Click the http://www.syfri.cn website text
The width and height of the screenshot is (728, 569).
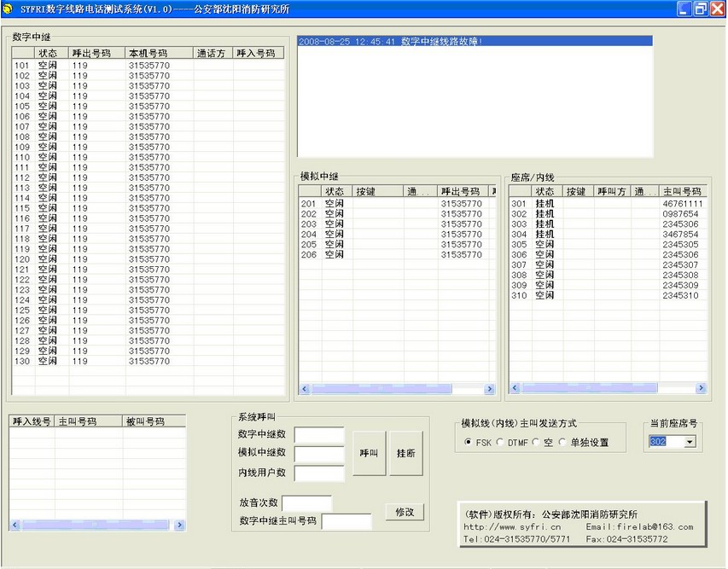[x=512, y=526]
